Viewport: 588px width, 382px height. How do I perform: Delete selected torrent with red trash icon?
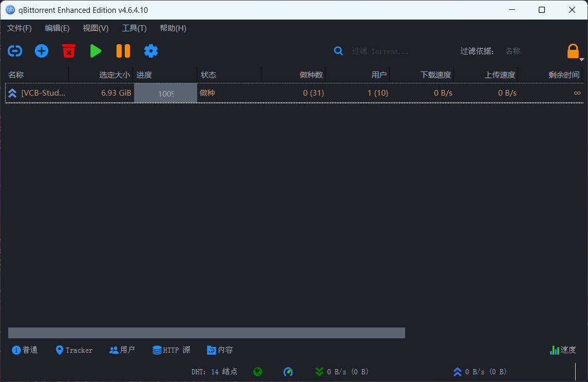[x=69, y=51]
